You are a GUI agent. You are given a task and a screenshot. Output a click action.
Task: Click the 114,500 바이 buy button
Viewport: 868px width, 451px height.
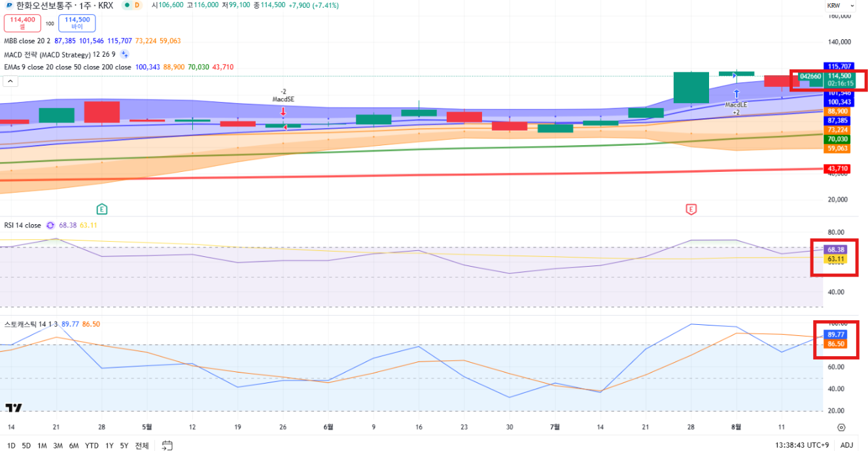pyautogui.click(x=77, y=23)
